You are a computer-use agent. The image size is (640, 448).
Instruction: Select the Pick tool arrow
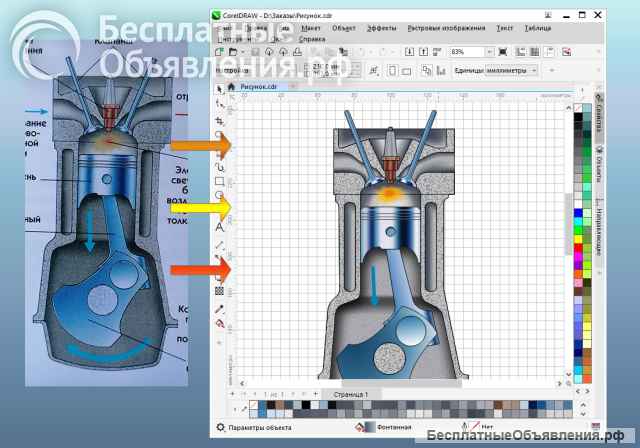[x=220, y=89]
